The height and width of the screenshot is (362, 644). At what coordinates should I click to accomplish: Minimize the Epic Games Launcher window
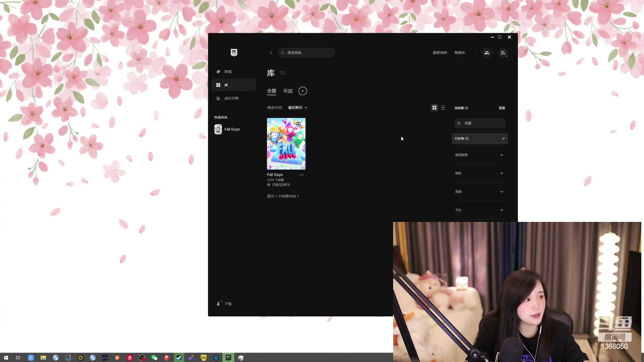492,37
